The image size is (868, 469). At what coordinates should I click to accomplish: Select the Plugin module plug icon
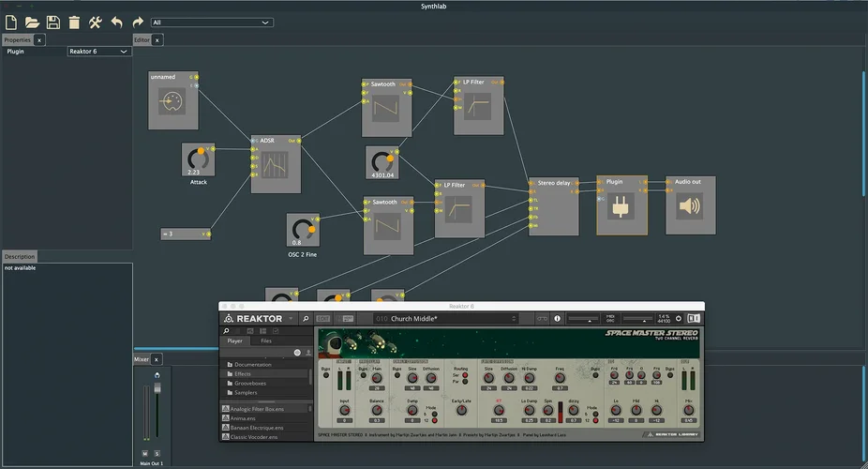[621, 206]
